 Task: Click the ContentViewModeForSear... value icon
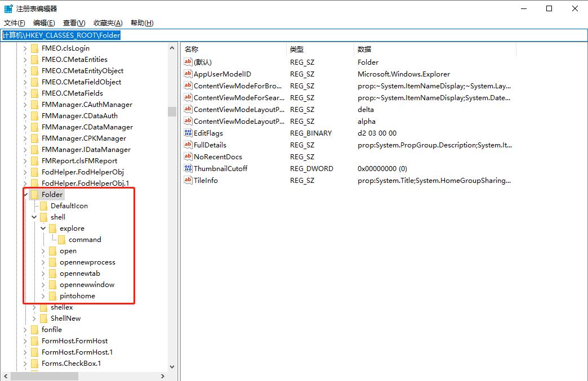[x=188, y=97]
